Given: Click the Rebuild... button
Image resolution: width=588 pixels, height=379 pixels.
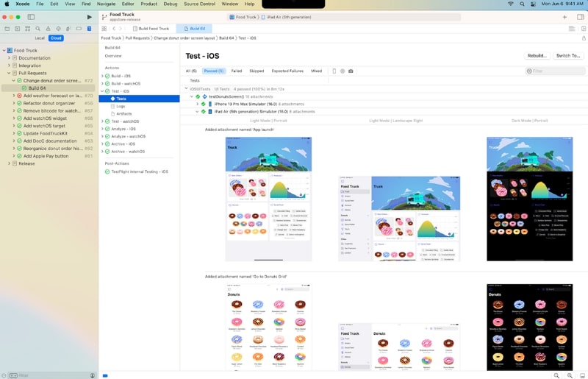Looking at the screenshot, I should 537,56.
